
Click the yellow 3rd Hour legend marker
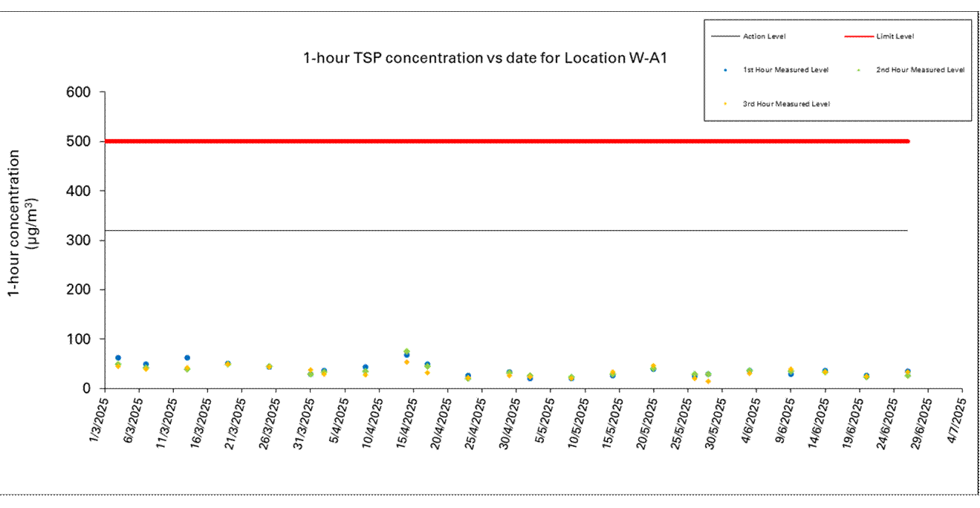pyautogui.click(x=726, y=104)
